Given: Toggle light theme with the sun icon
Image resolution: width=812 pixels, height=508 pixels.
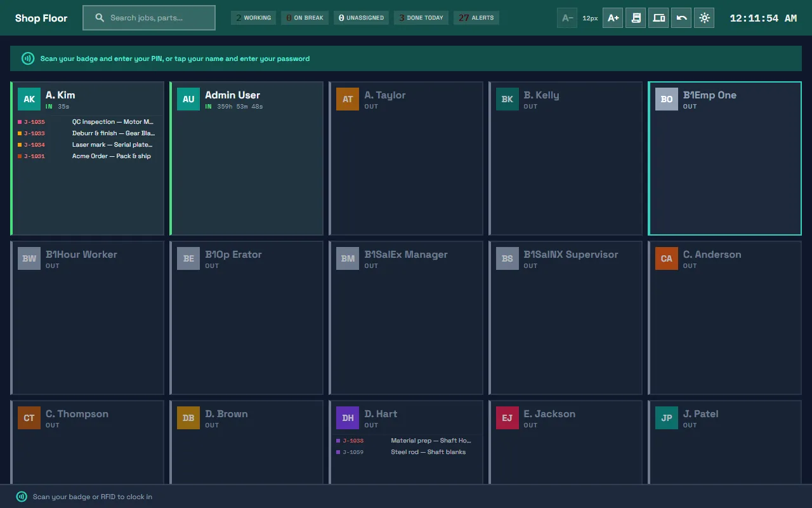Looking at the screenshot, I should pyautogui.click(x=704, y=18).
